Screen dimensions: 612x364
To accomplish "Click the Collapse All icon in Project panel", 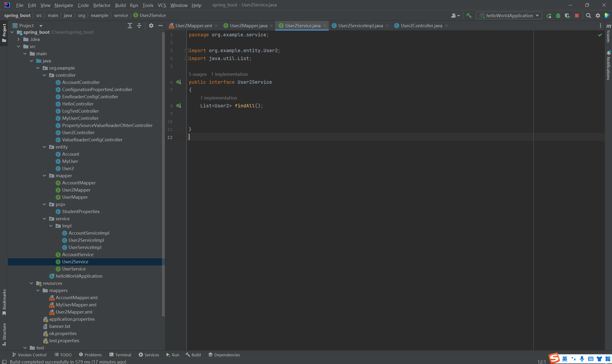I will (139, 26).
